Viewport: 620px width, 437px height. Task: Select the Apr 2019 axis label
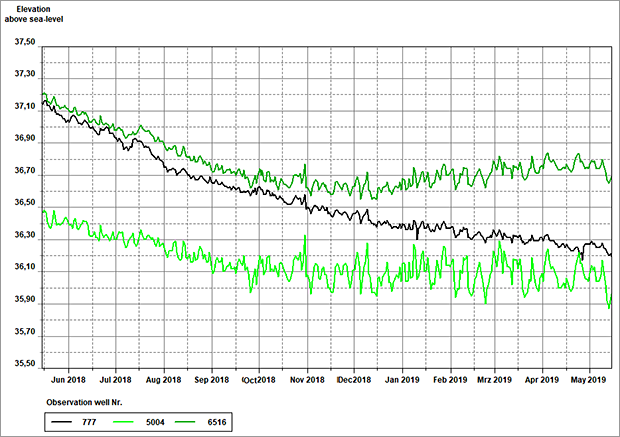pos(542,380)
